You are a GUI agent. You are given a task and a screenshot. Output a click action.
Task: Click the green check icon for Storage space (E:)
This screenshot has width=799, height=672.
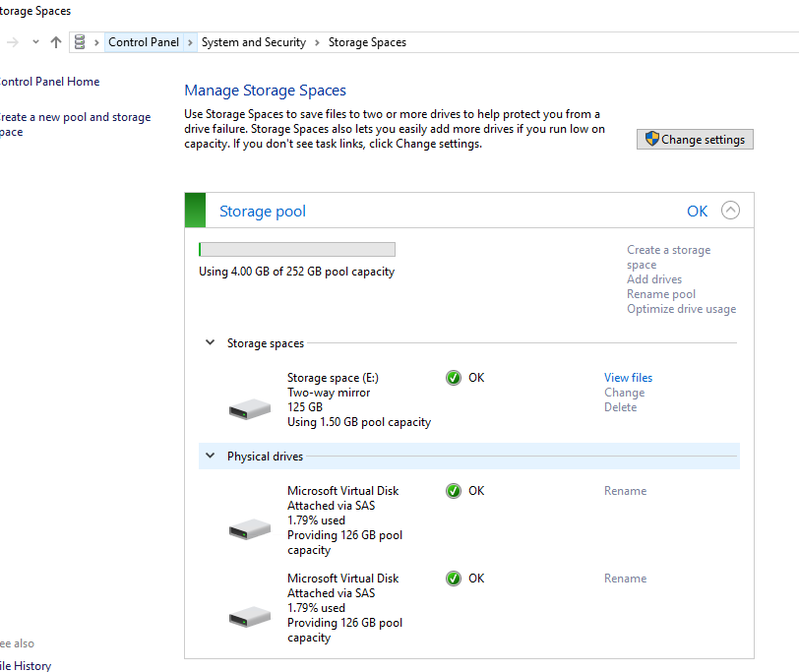(x=453, y=378)
